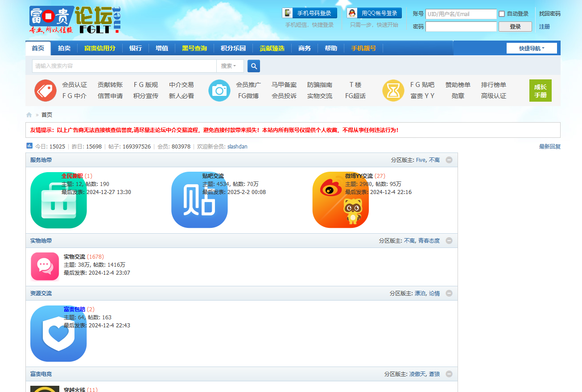The width and height of the screenshot is (582, 392).
Task: Collapse the 实物地带 section
Action: 449,241
